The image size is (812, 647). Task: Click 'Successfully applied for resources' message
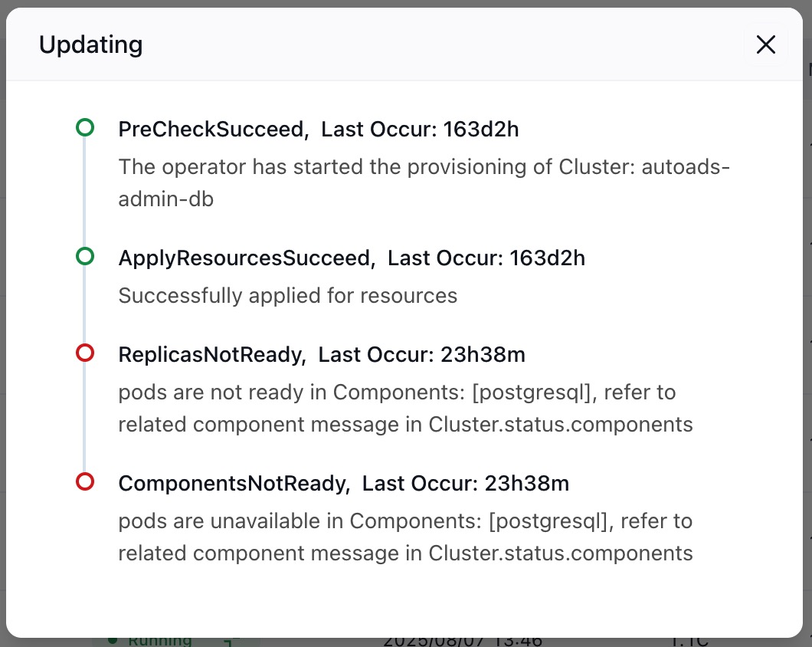tap(287, 296)
